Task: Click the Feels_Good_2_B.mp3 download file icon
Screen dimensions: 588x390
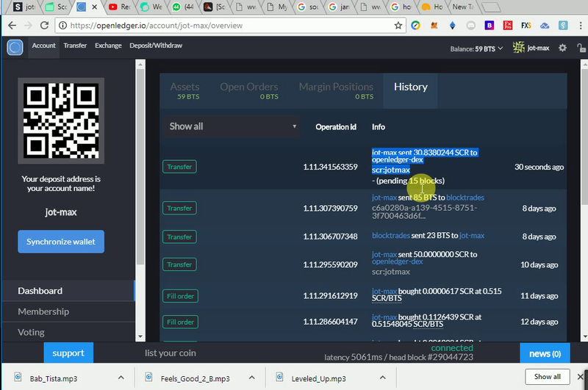Action: [148, 377]
